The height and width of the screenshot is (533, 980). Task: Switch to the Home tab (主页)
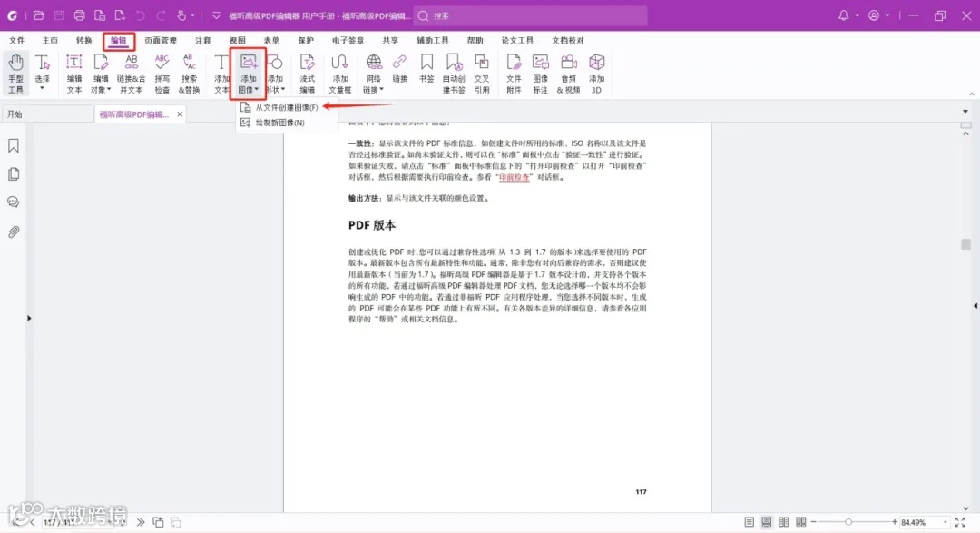coord(50,40)
